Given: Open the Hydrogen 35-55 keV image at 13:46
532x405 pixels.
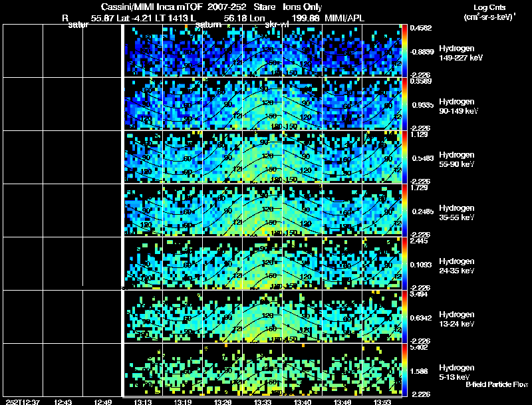Looking at the screenshot, I should (342, 211).
